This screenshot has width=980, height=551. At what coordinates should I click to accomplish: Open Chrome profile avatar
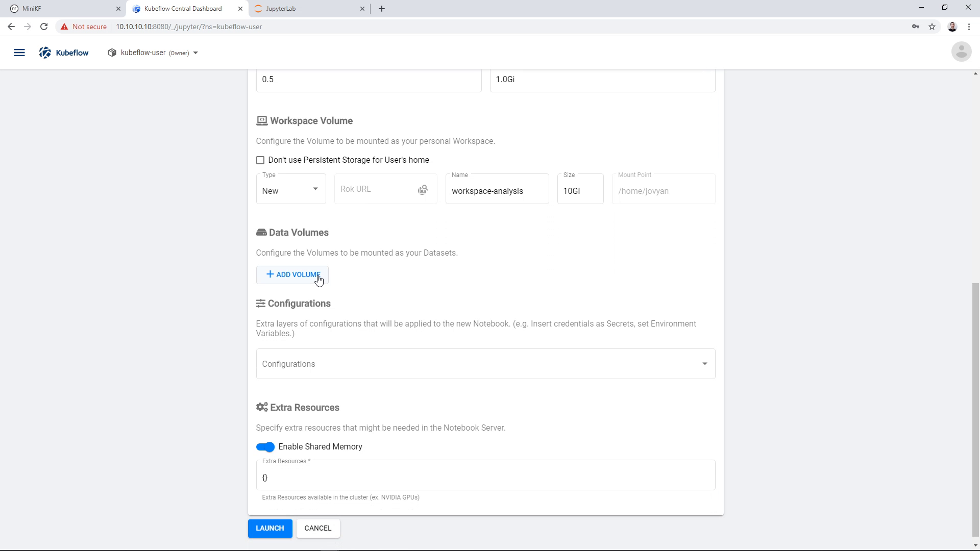[x=952, y=27]
